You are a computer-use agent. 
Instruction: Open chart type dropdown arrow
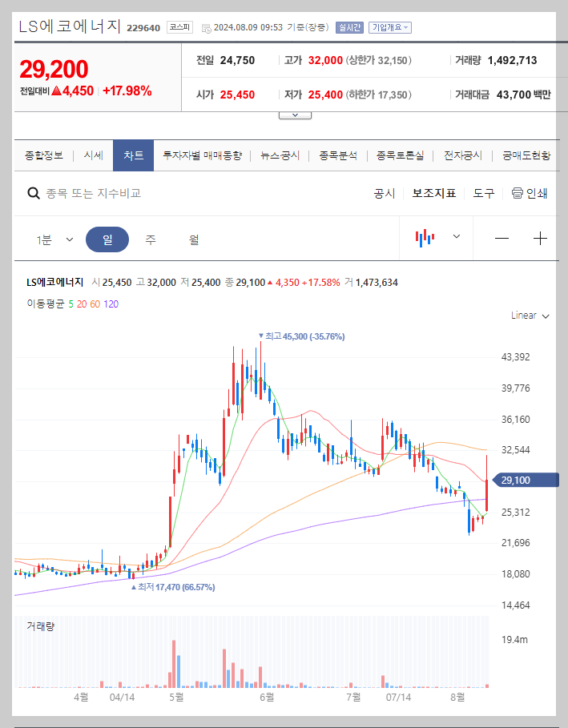pos(457,237)
